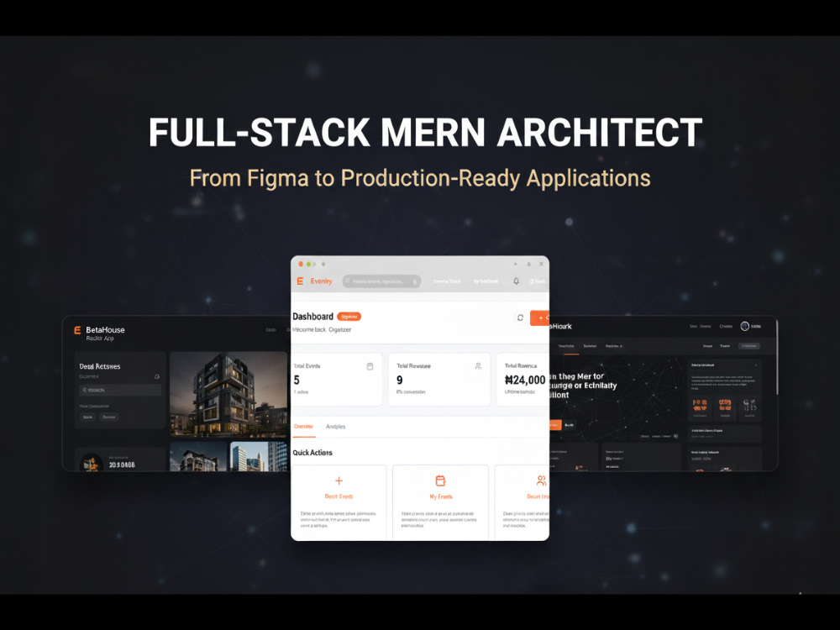This screenshot has height=630, width=840.
Task: Click the Evenlry orange E logo
Action: (300, 281)
